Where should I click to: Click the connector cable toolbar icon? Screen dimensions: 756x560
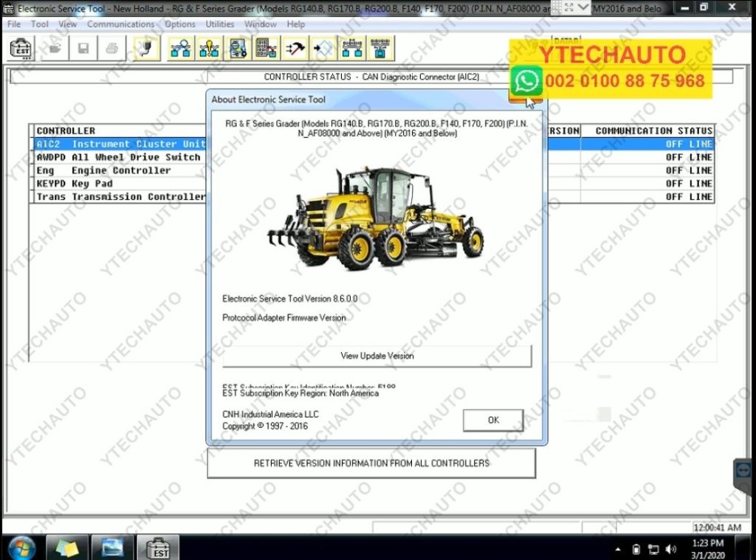point(147,48)
